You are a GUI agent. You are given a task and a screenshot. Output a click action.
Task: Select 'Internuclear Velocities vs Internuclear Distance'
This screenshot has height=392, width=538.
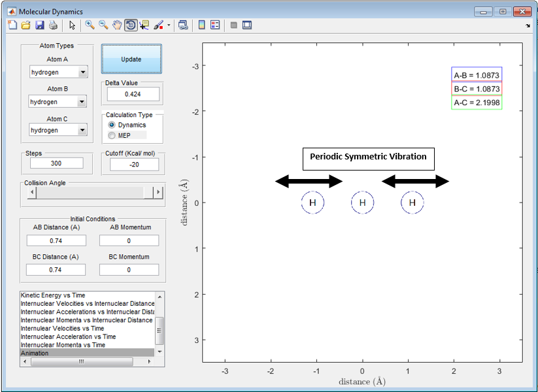[x=88, y=303]
